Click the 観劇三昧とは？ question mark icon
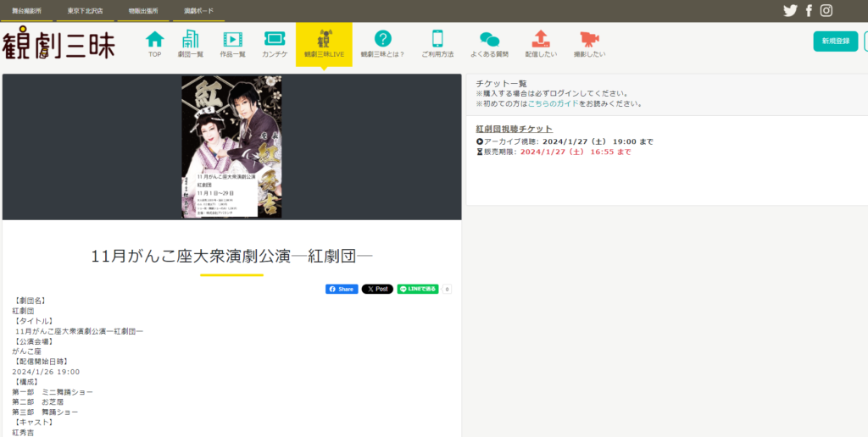This screenshot has width=868, height=437. [382, 40]
